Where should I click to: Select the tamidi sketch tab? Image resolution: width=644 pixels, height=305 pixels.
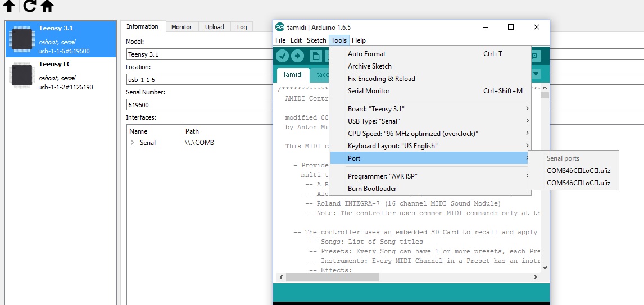(293, 75)
